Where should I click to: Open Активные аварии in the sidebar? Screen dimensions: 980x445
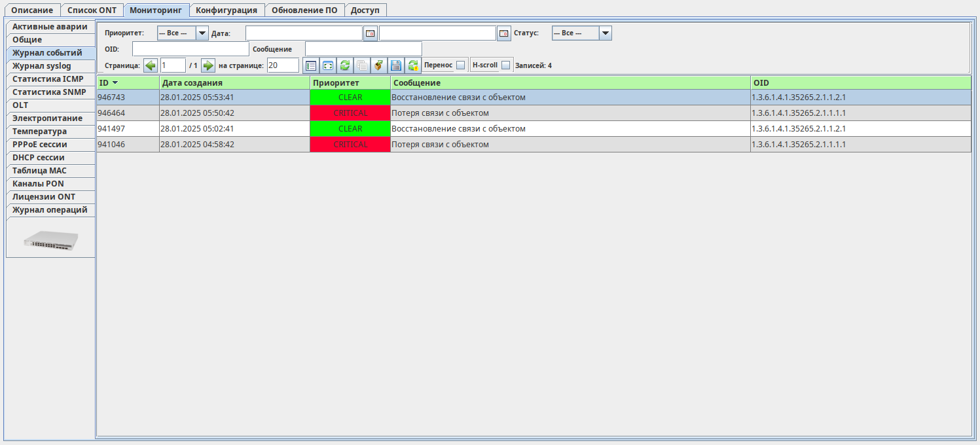click(50, 27)
